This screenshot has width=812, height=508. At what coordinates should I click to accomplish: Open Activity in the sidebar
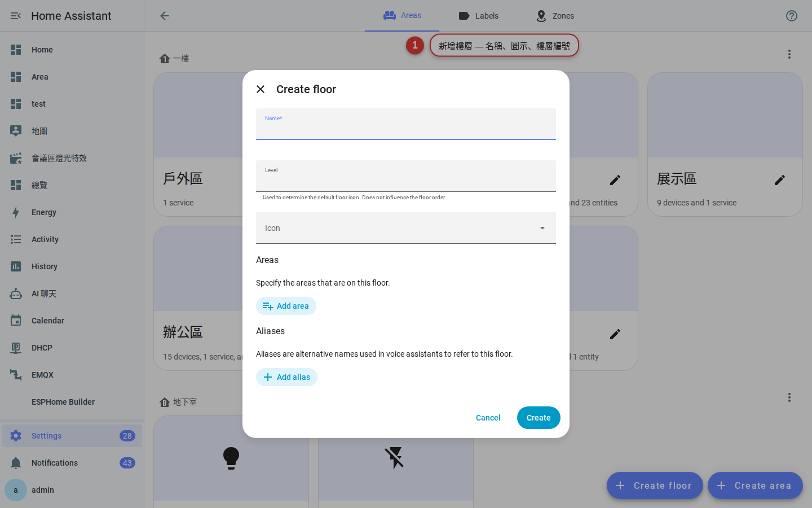72,239
